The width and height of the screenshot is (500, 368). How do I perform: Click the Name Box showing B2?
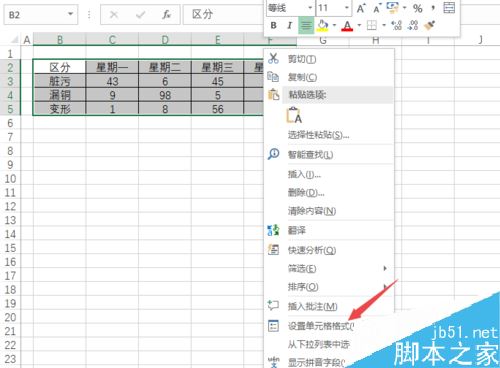pyautogui.click(x=35, y=15)
